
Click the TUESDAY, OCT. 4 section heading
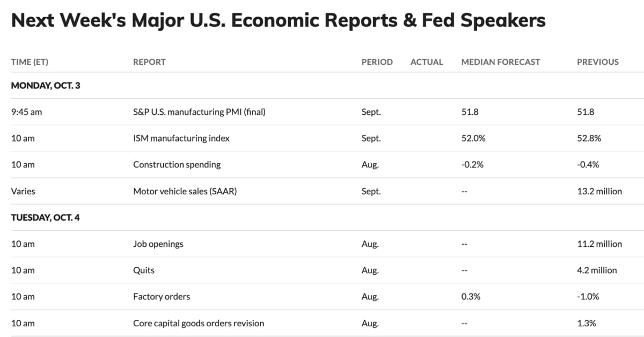point(46,217)
